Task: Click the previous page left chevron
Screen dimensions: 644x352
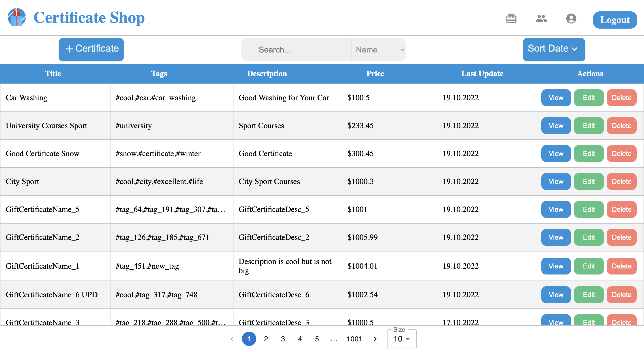Action: (232, 339)
